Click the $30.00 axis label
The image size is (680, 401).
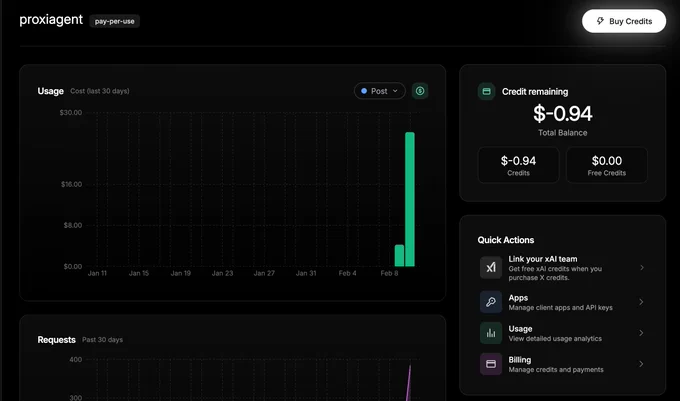(x=71, y=113)
